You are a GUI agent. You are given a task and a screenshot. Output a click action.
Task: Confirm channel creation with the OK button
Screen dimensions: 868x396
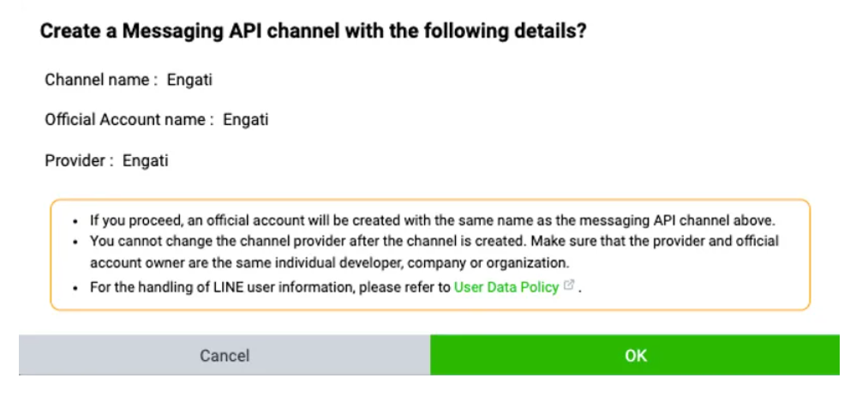point(635,355)
